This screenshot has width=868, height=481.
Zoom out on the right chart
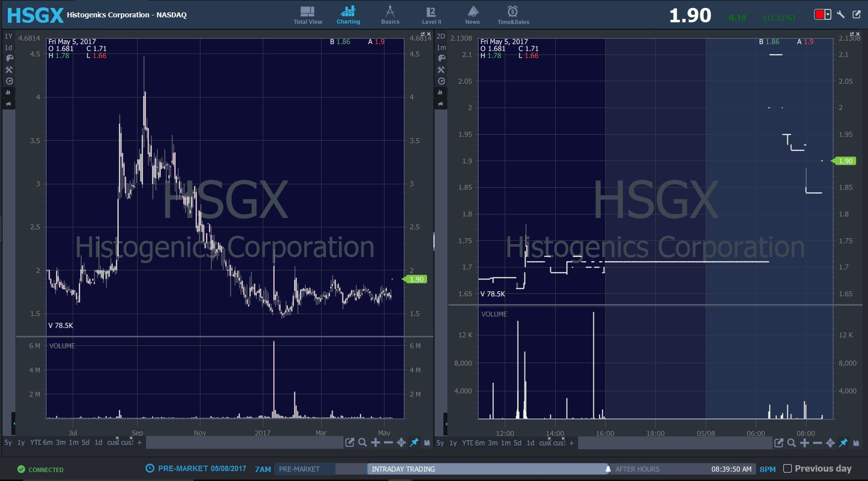[818, 442]
